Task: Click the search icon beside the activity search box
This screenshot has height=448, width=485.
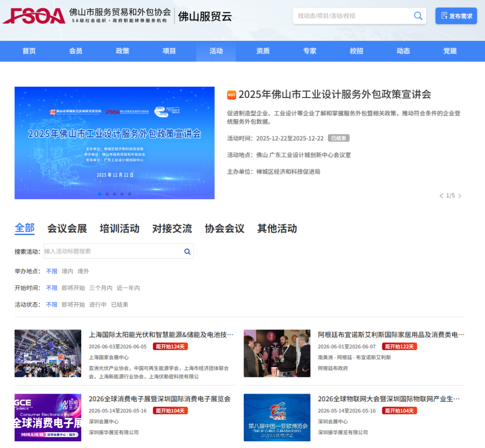Action: point(187,251)
